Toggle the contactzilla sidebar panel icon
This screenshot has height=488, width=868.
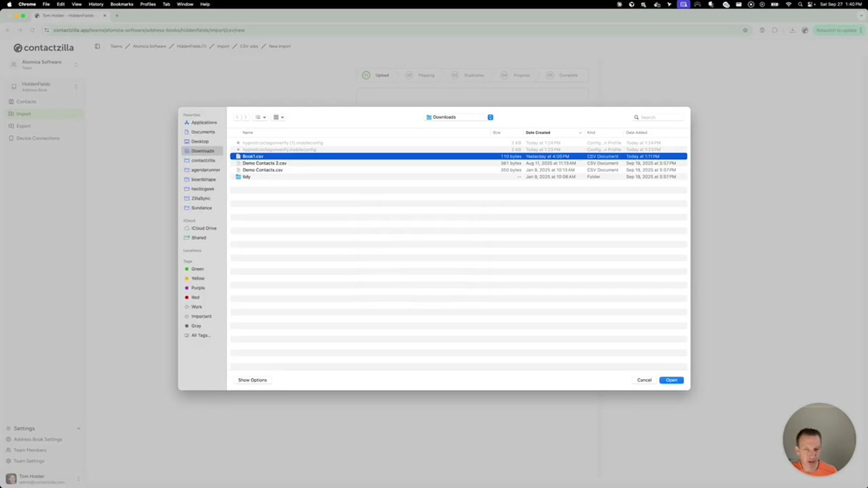click(97, 46)
